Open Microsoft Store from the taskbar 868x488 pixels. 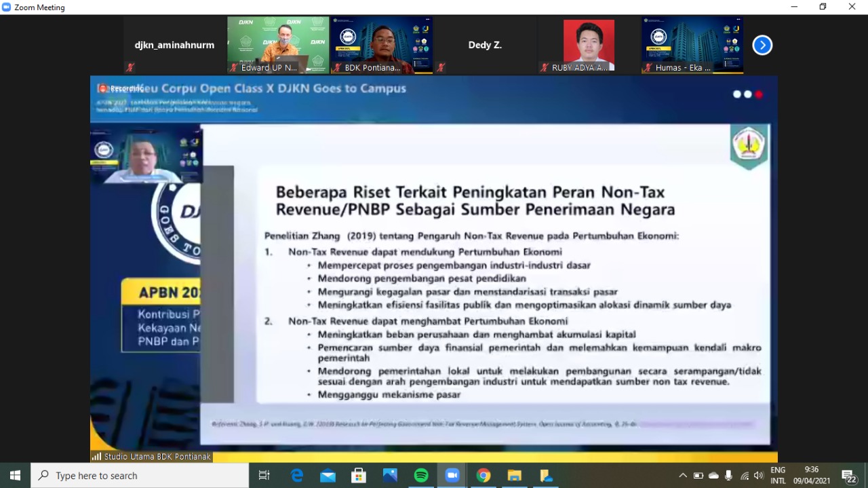click(359, 476)
